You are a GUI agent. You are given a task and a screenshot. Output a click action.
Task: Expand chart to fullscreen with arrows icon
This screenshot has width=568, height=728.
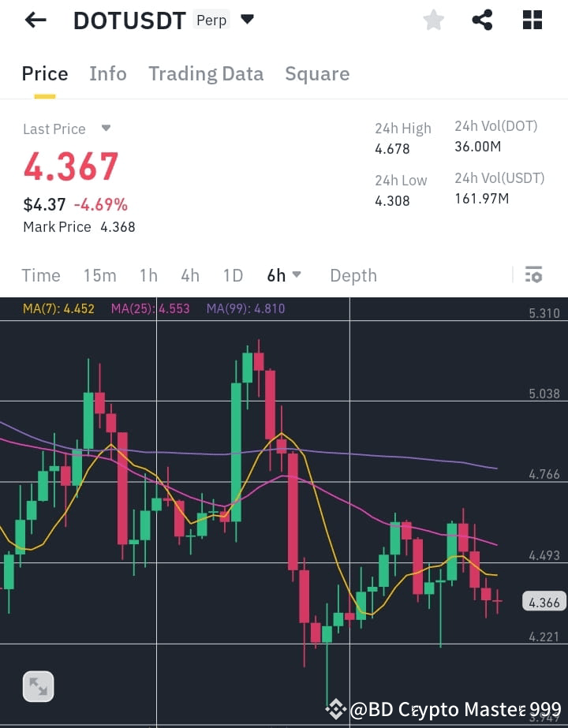(38, 686)
